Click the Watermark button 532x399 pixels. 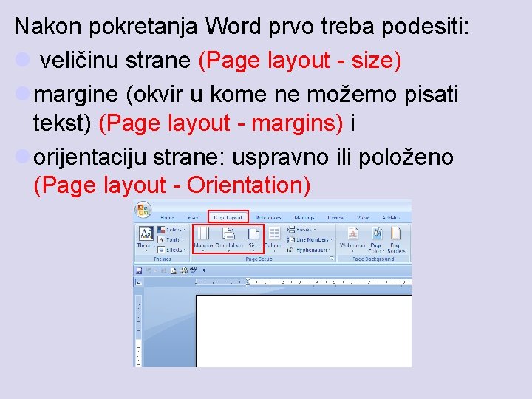tap(352, 239)
